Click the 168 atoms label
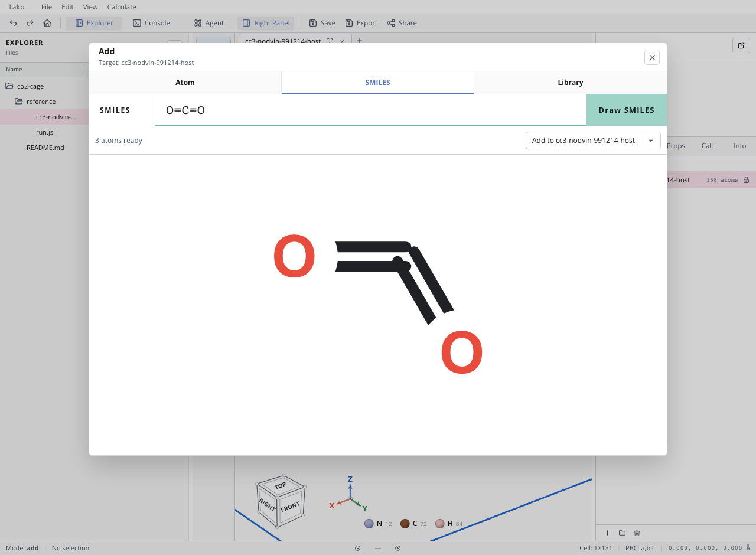 722,180
